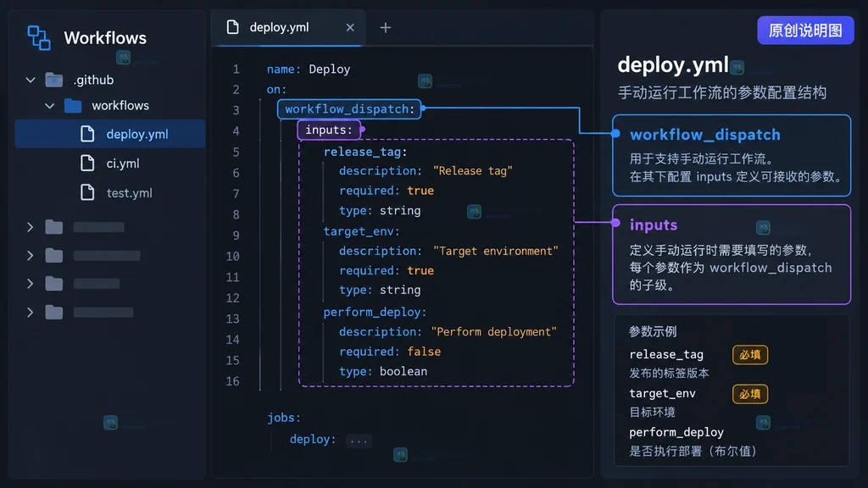Click the 必填 badge beside target_env
Viewport: 868px width, 488px height.
tap(750, 394)
